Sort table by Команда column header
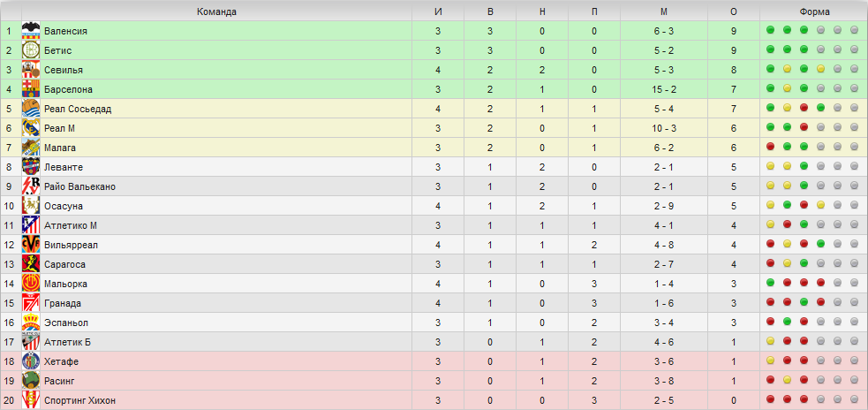Screen dimensions: 868x410 click(x=217, y=11)
